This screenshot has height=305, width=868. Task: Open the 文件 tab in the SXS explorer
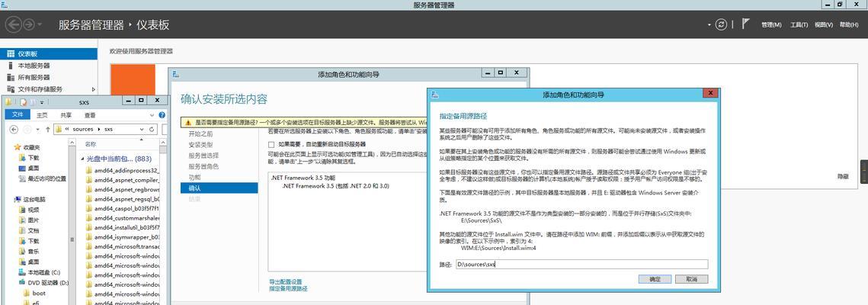(x=18, y=115)
